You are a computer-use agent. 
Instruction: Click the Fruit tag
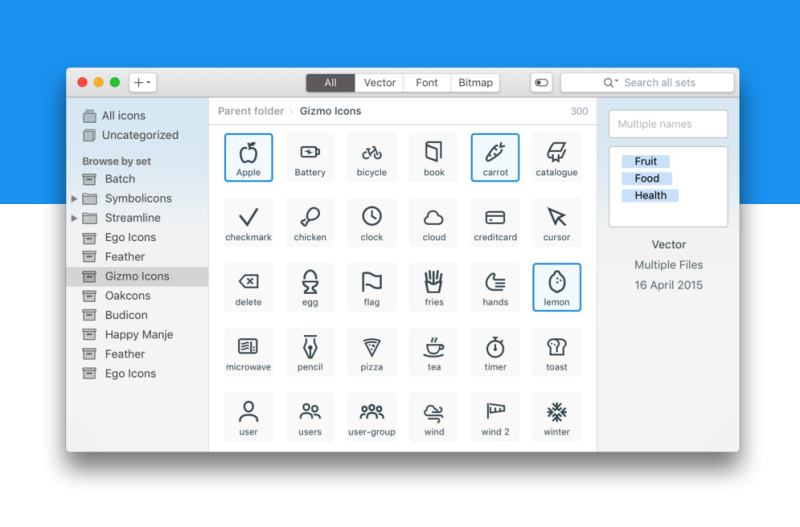point(646,161)
